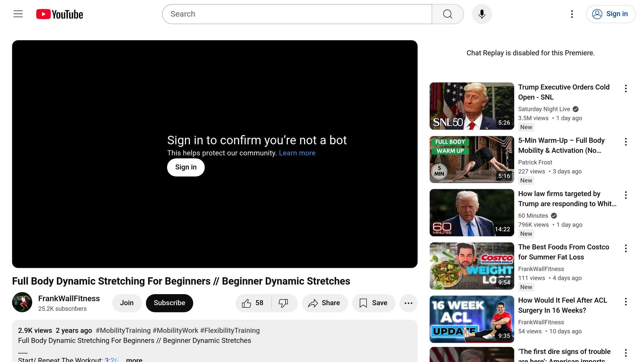Share the video
The width and height of the screenshot is (644, 362).
[x=325, y=303]
